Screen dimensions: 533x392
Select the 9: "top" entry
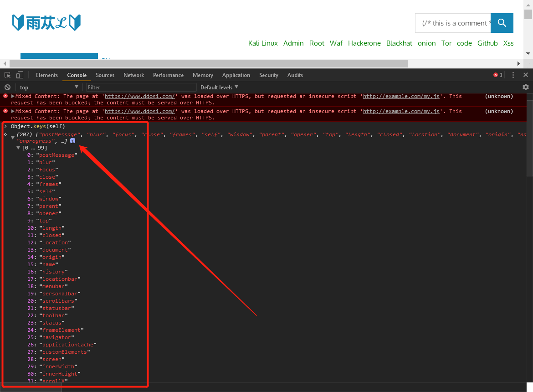click(x=40, y=221)
